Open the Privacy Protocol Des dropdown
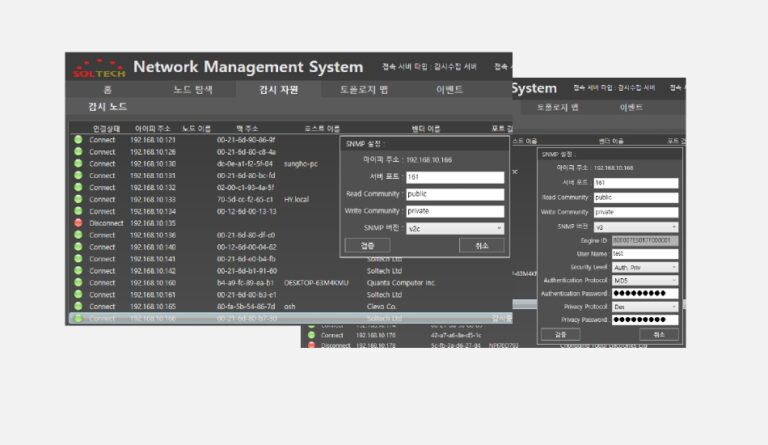Image resolution: width=768 pixels, height=445 pixels. (635, 307)
